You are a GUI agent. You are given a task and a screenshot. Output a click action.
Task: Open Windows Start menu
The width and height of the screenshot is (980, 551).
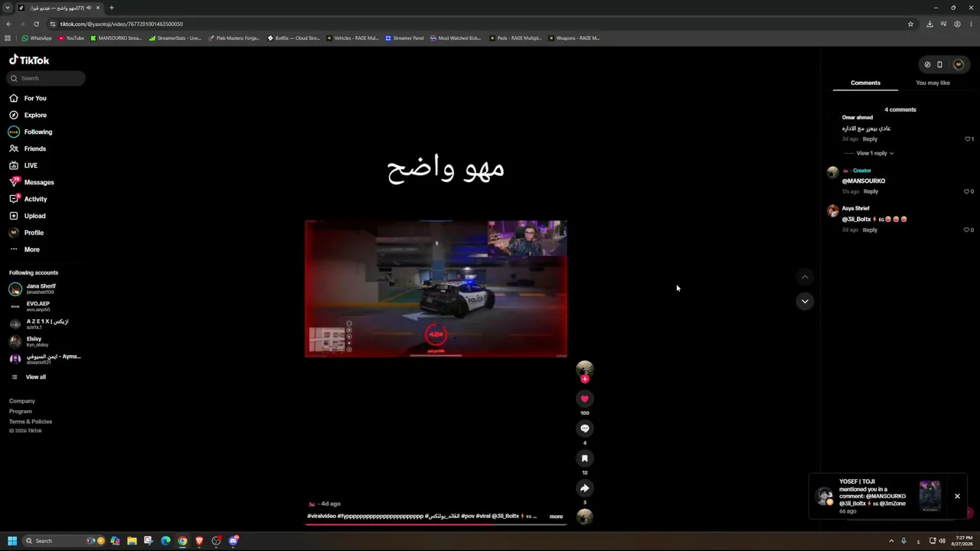click(x=12, y=541)
